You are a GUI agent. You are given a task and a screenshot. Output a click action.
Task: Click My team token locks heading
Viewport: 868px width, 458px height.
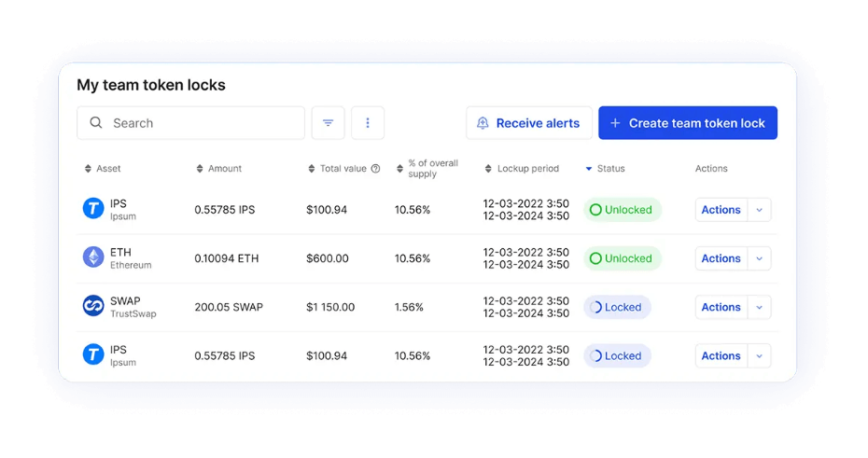point(151,85)
